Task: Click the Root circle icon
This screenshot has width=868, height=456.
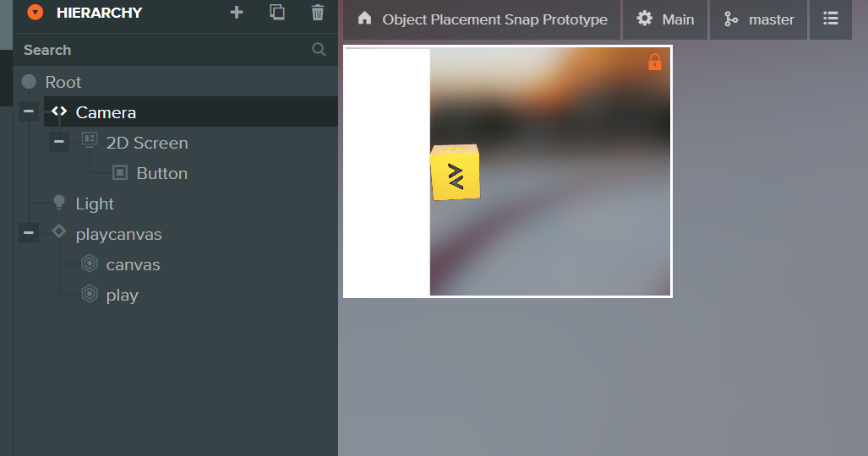Action: coord(29,82)
